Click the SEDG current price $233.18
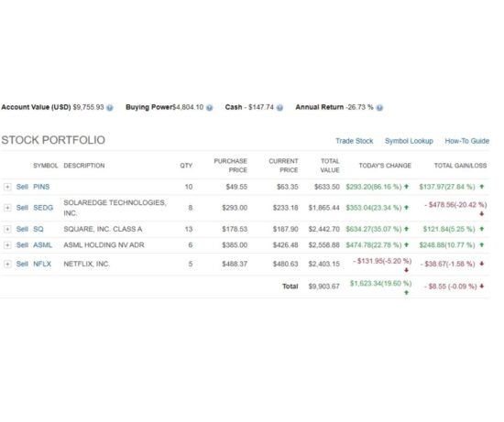Viewport: 504px width, 422px height. point(285,208)
